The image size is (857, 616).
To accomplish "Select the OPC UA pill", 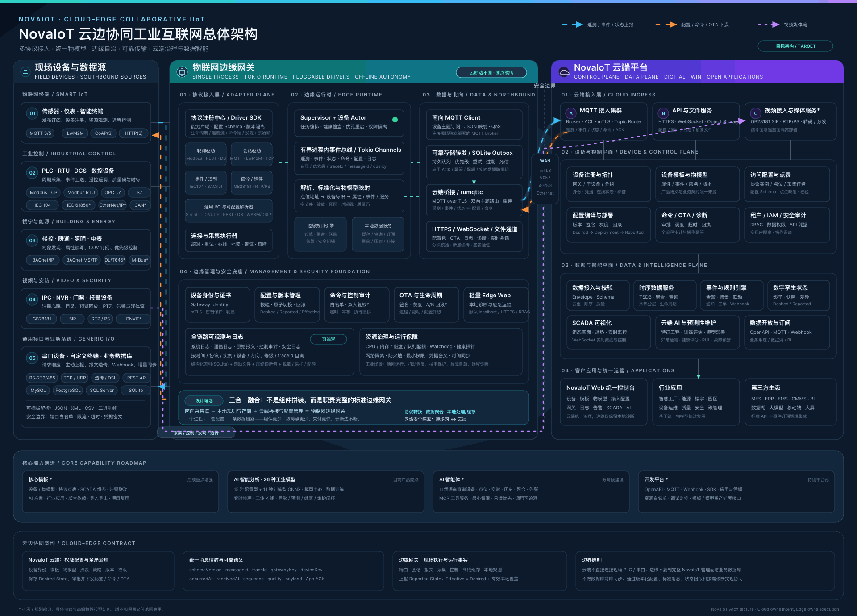I will [x=113, y=193].
